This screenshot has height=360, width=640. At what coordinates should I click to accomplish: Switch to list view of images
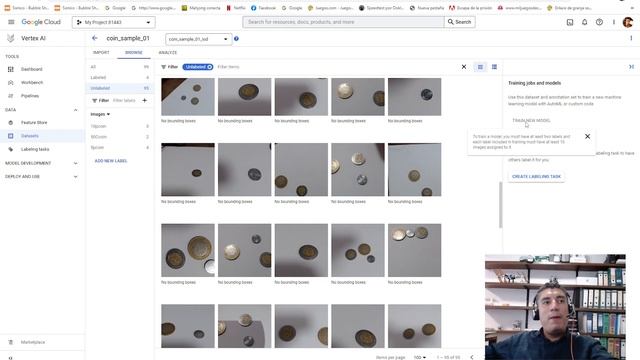pos(494,67)
